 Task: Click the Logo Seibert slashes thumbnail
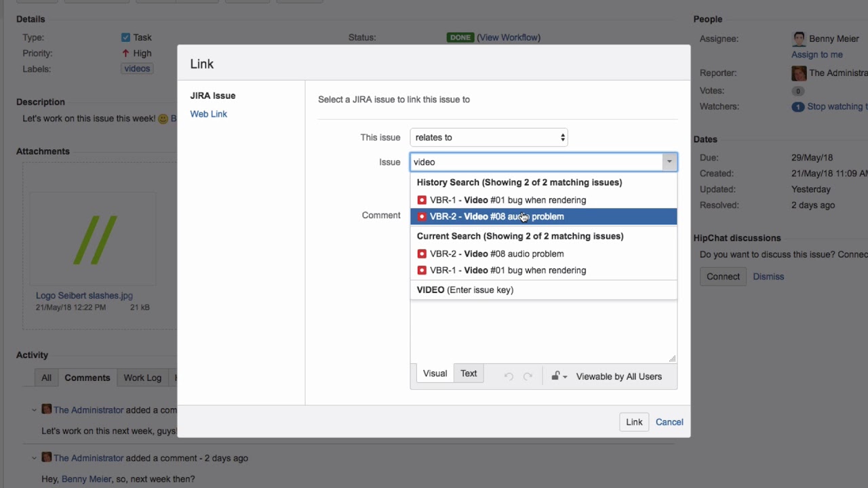pyautogui.click(x=94, y=239)
